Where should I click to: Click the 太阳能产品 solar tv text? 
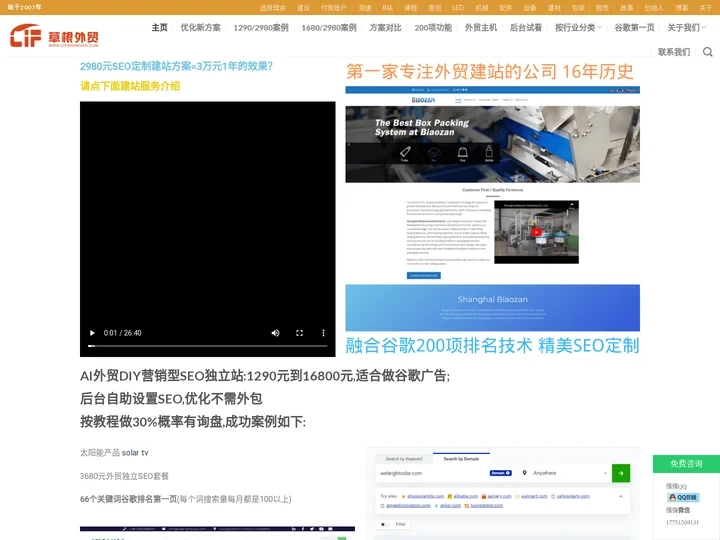pyautogui.click(x=114, y=453)
